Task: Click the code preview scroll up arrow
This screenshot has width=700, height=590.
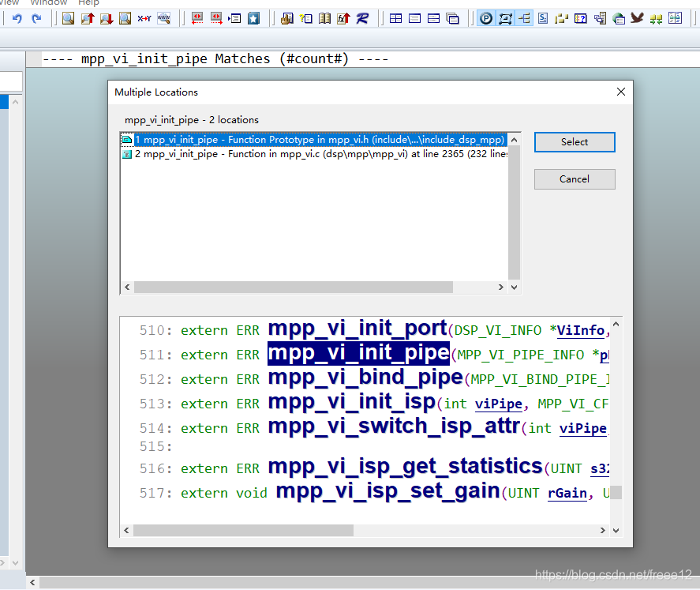Action: tap(616, 325)
